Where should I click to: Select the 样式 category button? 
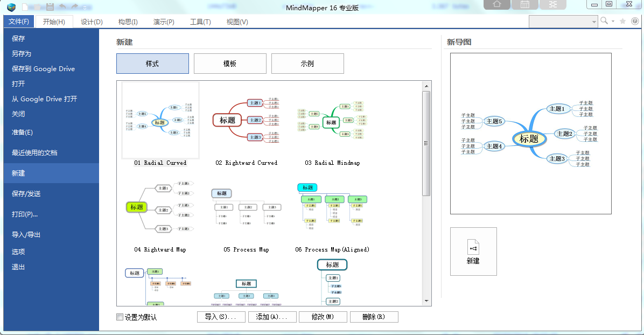(x=152, y=64)
